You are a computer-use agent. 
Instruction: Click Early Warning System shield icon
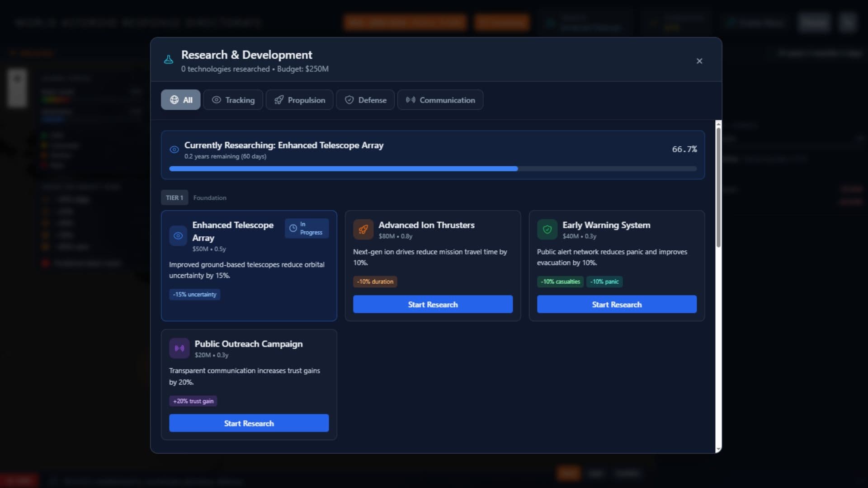coord(547,230)
